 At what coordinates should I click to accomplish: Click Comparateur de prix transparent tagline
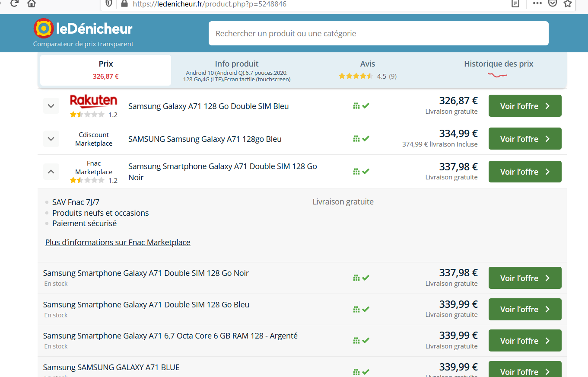click(83, 44)
